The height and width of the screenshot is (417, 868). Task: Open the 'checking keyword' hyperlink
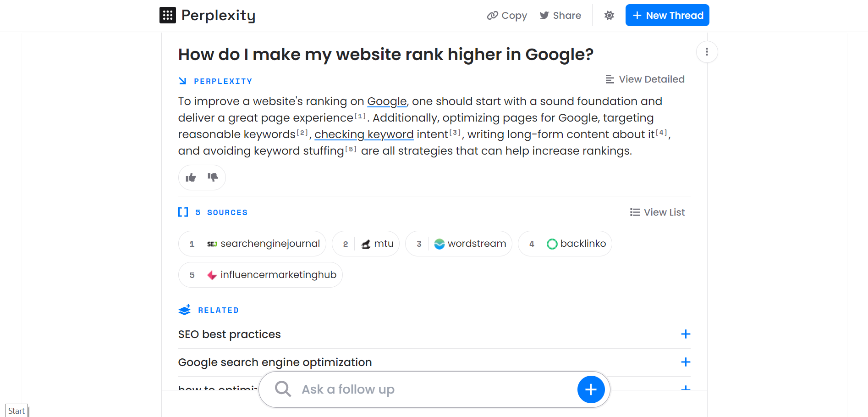point(364,134)
